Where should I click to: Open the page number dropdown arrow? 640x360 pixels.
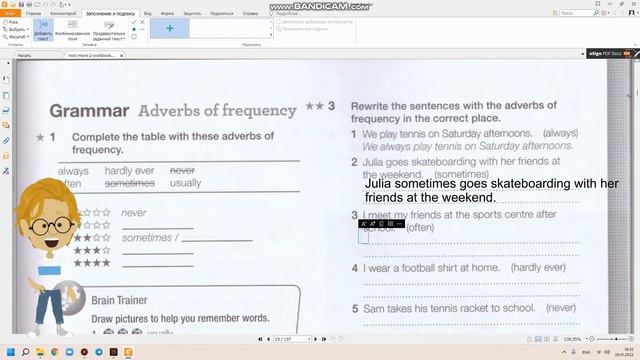309,339
